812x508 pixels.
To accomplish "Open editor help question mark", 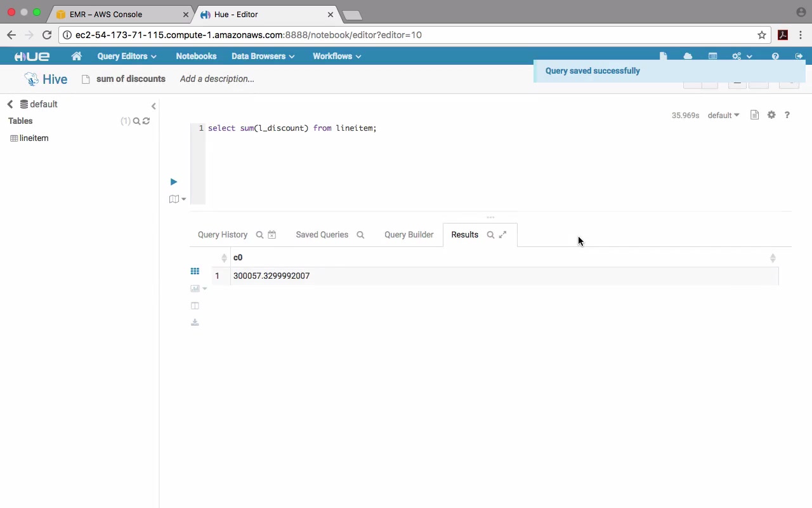I will click(x=787, y=115).
